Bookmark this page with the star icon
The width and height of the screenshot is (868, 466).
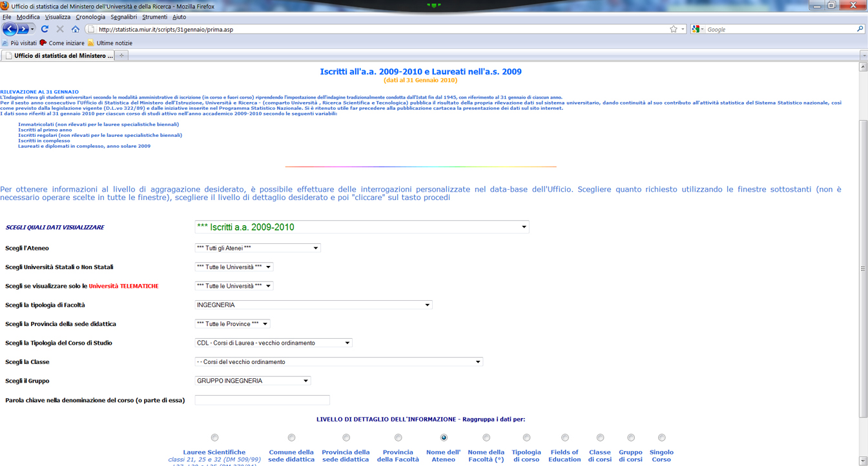tap(674, 29)
